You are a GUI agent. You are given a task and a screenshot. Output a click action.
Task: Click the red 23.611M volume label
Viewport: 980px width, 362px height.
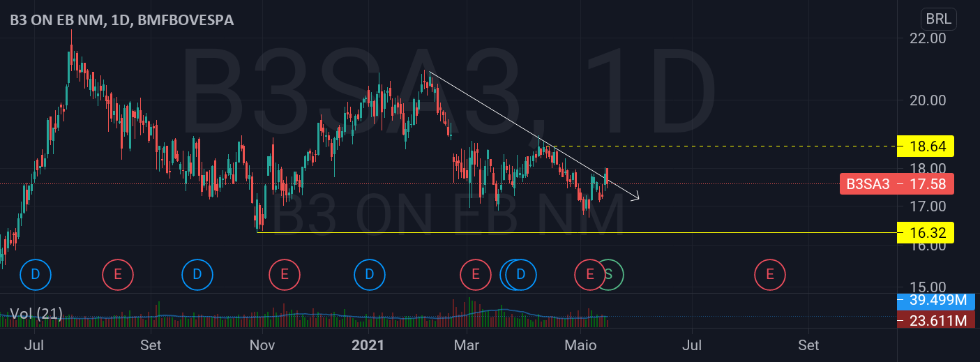click(x=936, y=320)
